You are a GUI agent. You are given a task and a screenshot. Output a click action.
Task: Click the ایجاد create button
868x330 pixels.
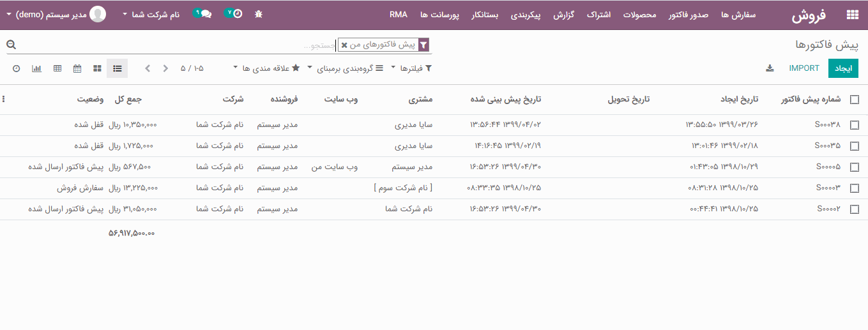click(x=844, y=68)
